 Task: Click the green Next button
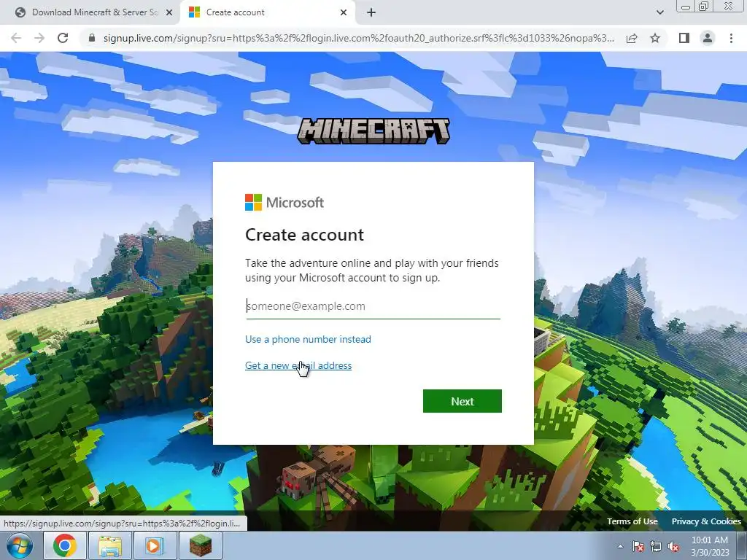[x=462, y=401]
